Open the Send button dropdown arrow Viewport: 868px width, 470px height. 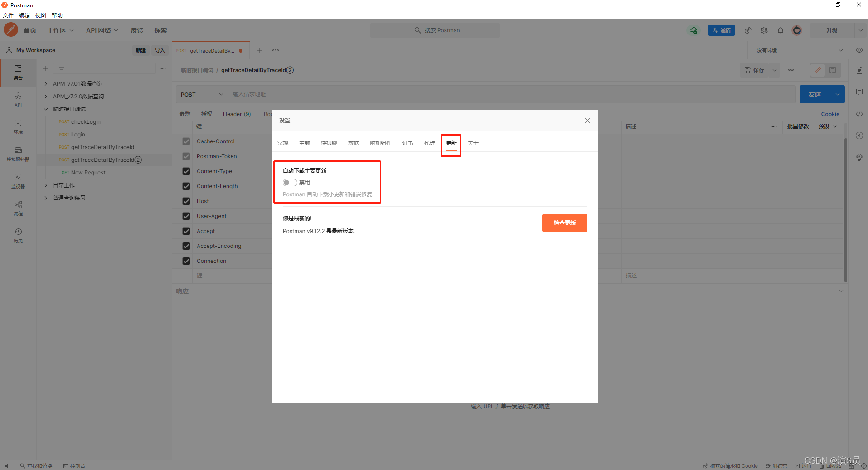837,94
